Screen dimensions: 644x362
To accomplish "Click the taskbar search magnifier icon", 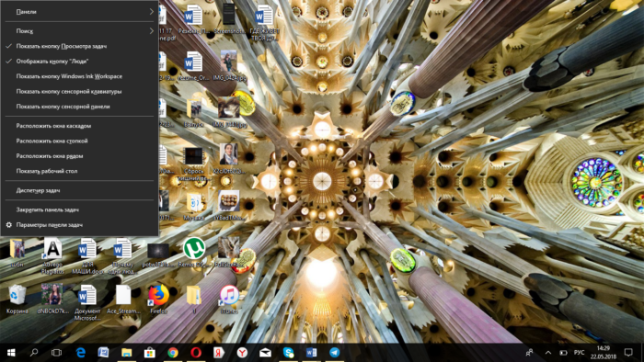I will 34,353.
